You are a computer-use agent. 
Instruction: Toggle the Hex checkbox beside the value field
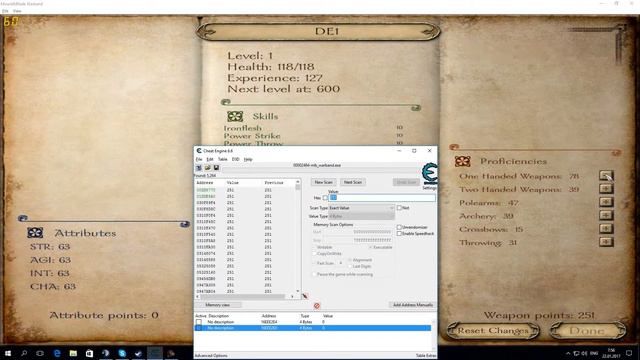[x=325, y=198]
